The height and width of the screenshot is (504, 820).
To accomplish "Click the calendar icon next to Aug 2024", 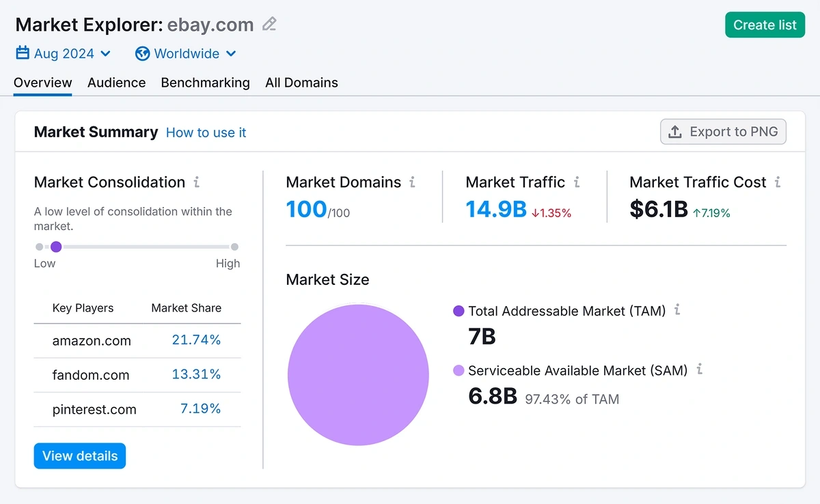I will (23, 53).
